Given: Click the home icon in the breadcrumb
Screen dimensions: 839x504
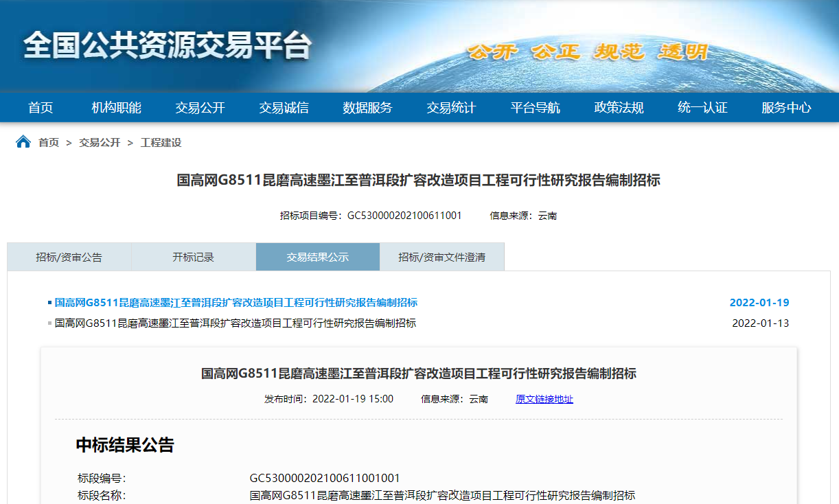Looking at the screenshot, I should [x=23, y=142].
